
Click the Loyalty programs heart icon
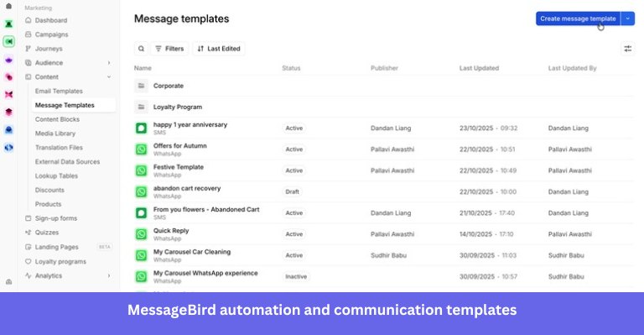click(x=28, y=261)
